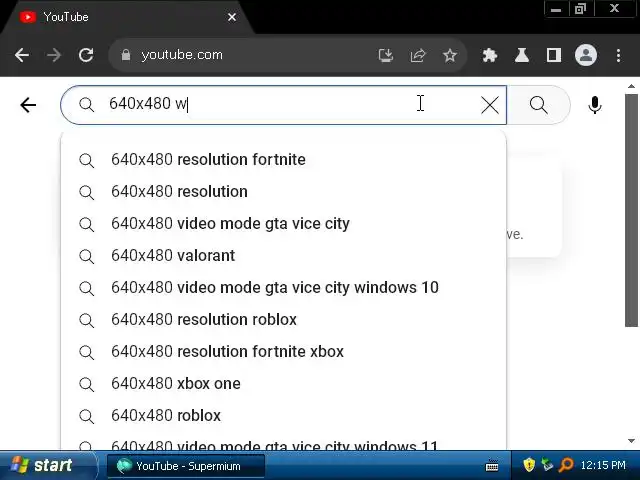The height and width of the screenshot is (480, 640).
Task: Open the browser three-dot menu
Action: click(618, 55)
